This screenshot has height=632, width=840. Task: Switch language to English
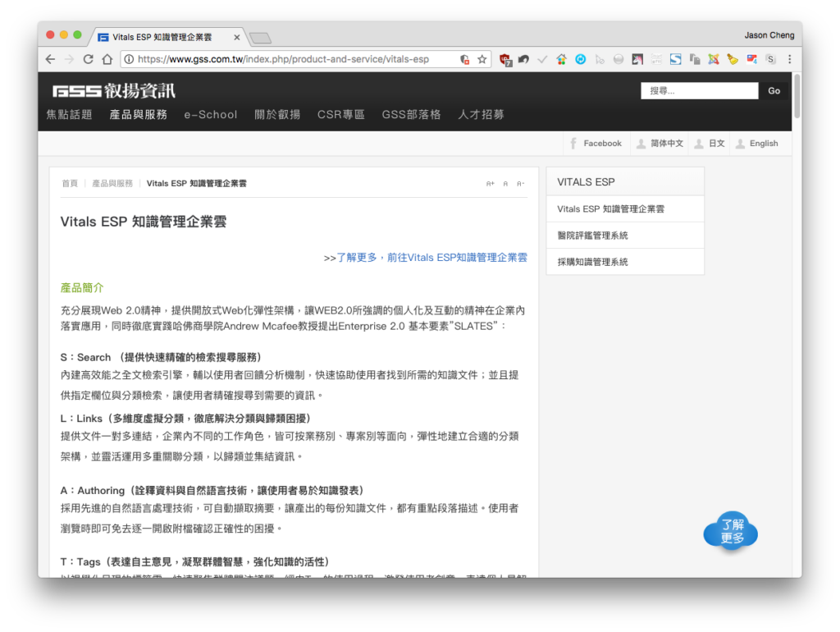(x=757, y=144)
